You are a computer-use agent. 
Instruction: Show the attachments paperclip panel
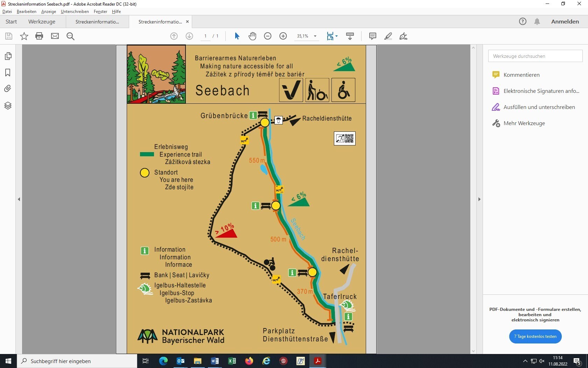8,89
